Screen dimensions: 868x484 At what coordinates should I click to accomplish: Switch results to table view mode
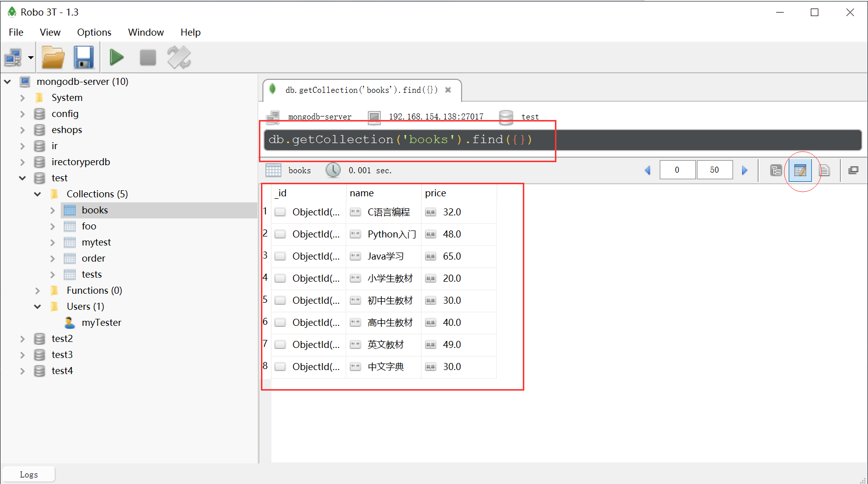(x=800, y=170)
